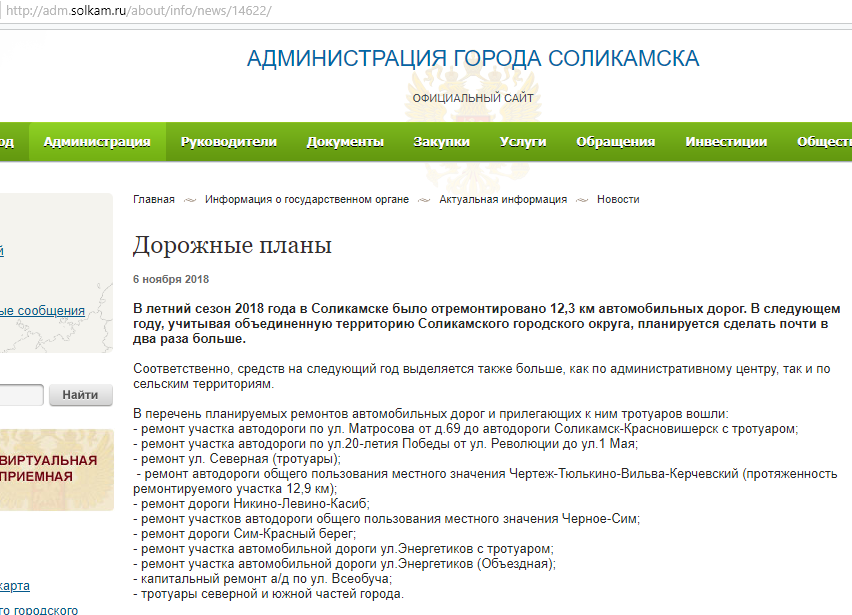Open the Услуги navigation tab
The height and width of the screenshot is (615, 852).
pos(523,142)
